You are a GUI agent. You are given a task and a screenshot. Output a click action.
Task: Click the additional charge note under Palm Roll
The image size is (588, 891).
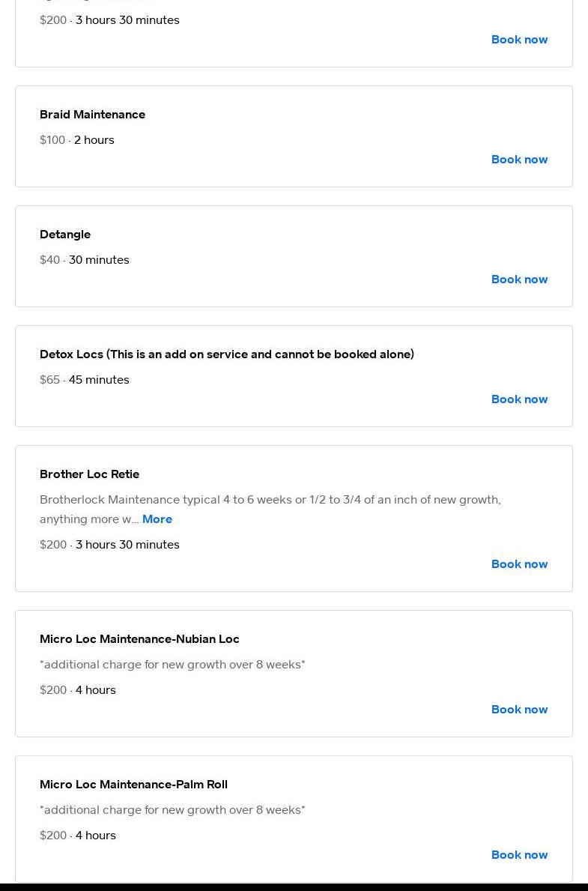tap(172, 809)
